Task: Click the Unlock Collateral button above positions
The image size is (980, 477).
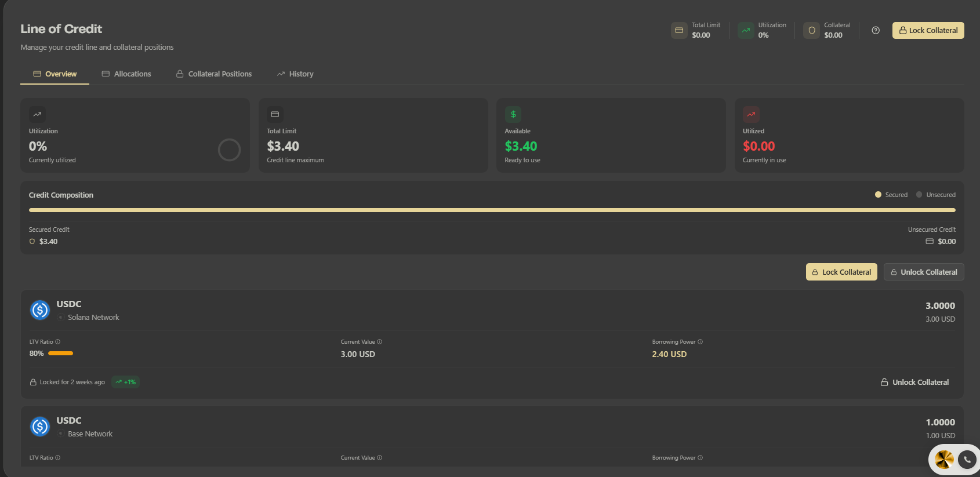Action: click(x=924, y=272)
